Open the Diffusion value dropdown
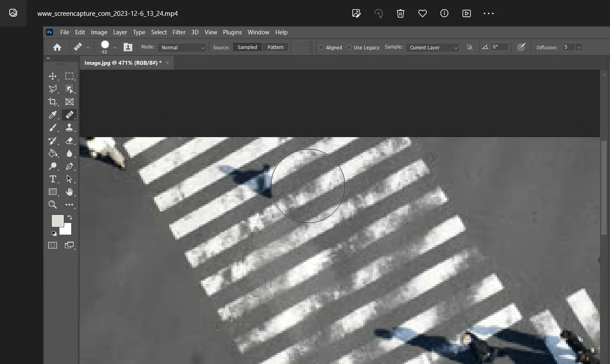The image size is (610, 364). click(x=579, y=47)
